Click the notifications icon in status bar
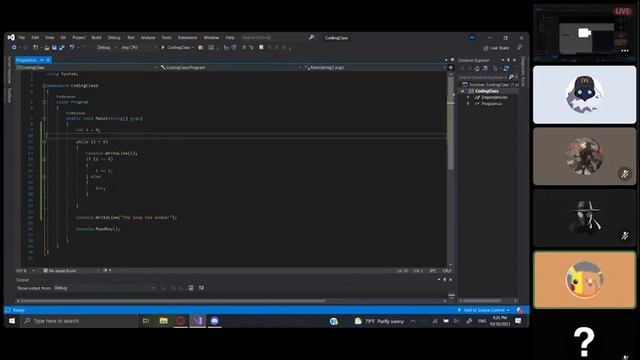 pyautogui.click(x=520, y=310)
